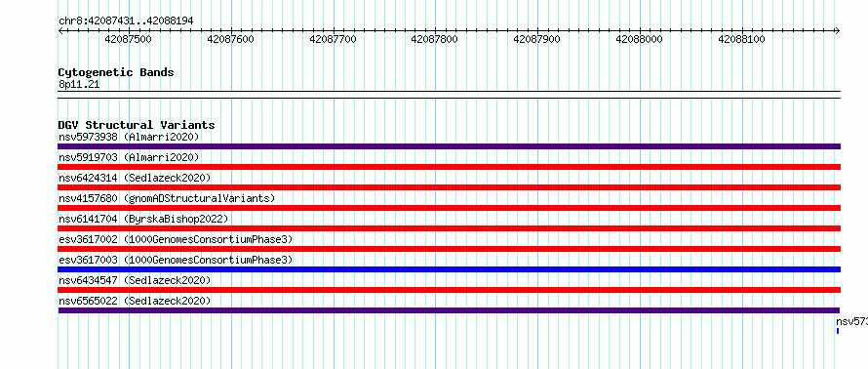Click the right arrowhead of the ruler
This screenshot has height=369, width=868.
[838, 30]
